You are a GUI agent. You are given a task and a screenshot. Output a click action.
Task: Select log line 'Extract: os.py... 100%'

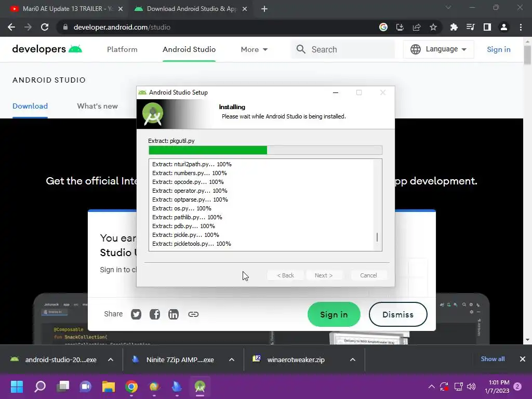point(181,208)
